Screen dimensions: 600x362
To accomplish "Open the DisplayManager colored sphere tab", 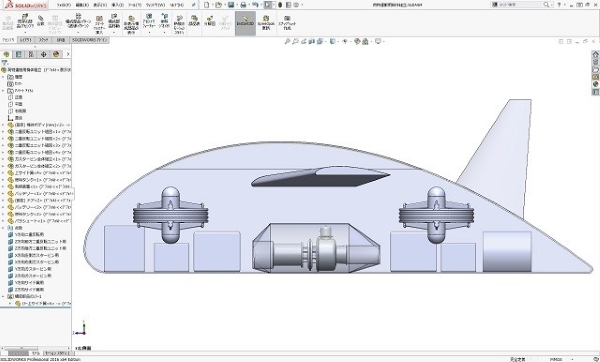I will (56, 54).
